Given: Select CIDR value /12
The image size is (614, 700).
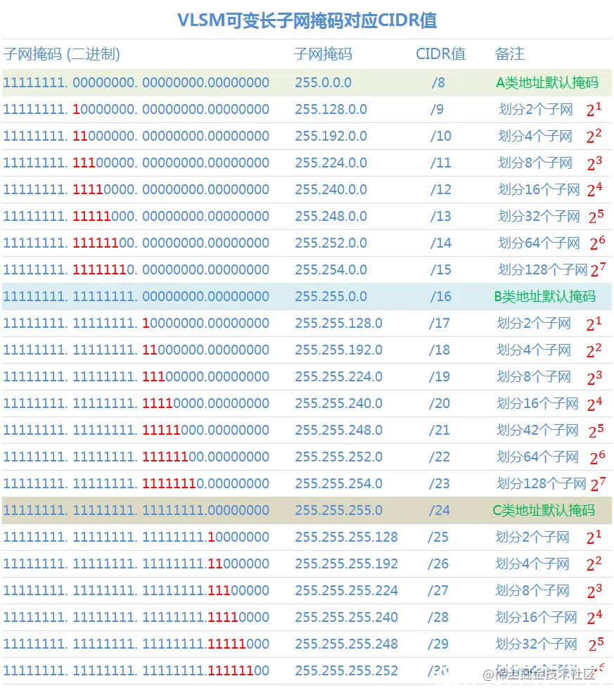Looking at the screenshot, I should tap(440, 190).
